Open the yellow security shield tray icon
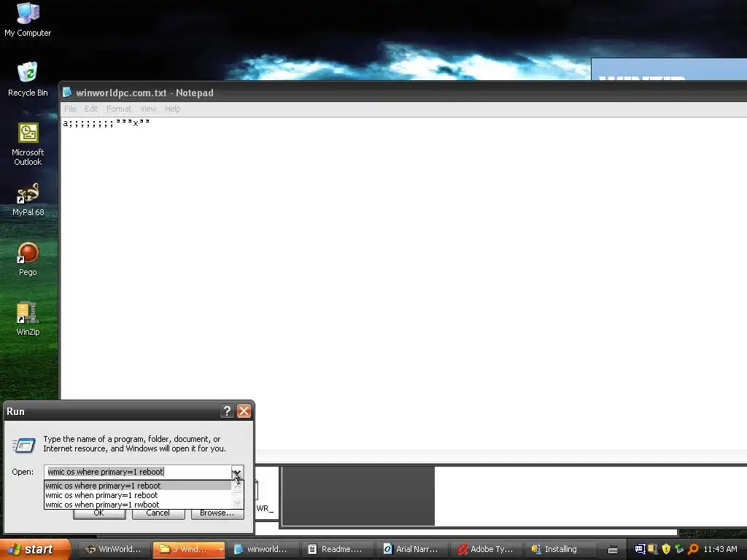This screenshot has height=560, width=747. (x=666, y=549)
